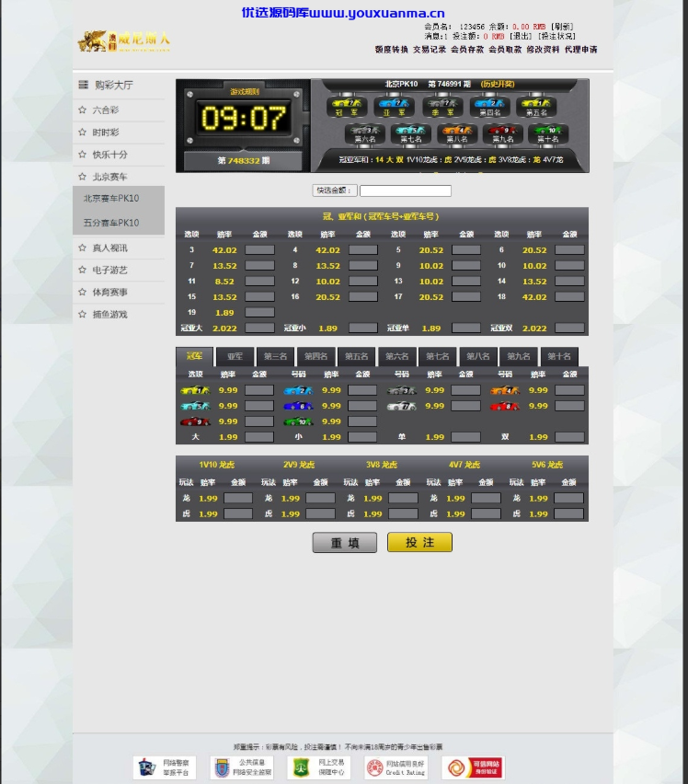Click the star icon beside 真人视讯

(x=83, y=248)
